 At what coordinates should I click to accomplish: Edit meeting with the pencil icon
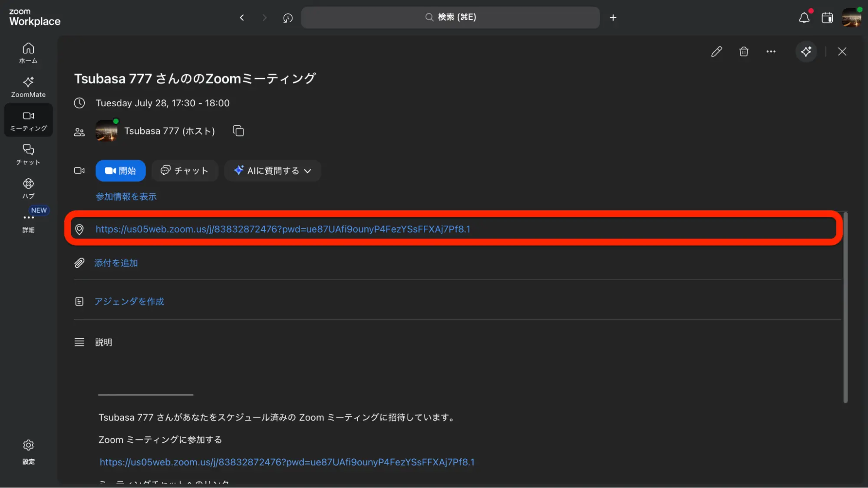point(716,52)
